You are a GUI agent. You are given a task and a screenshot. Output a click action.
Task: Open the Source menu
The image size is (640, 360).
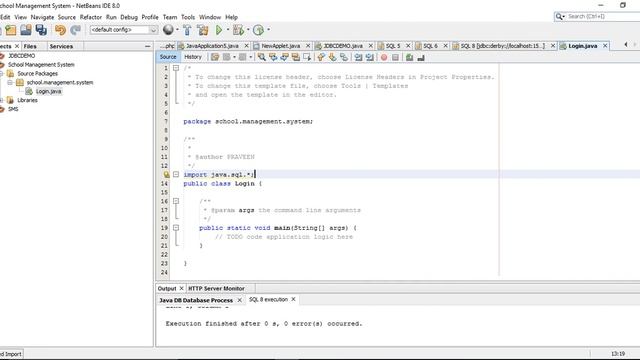(x=67, y=17)
